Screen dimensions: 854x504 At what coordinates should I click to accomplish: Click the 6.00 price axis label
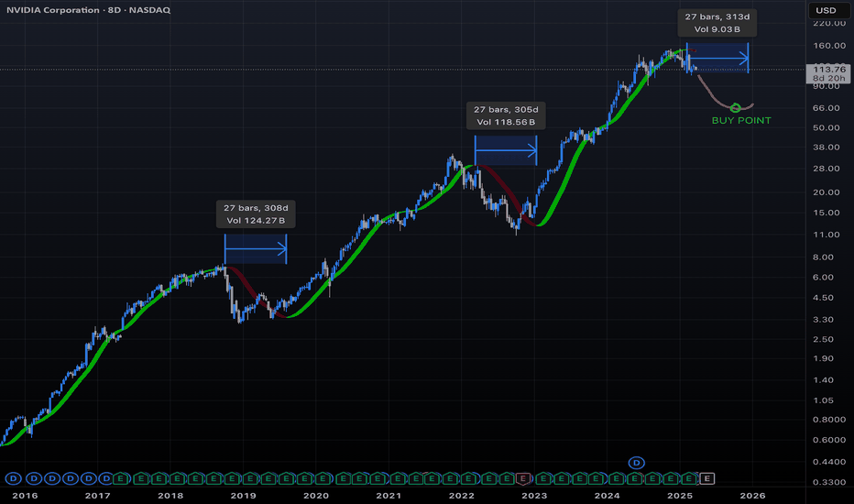coord(823,278)
